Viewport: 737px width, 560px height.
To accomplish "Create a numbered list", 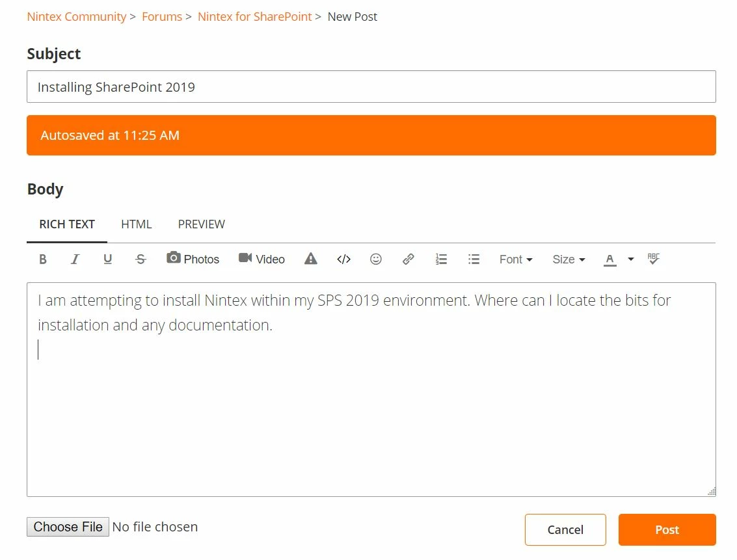I will pos(441,260).
